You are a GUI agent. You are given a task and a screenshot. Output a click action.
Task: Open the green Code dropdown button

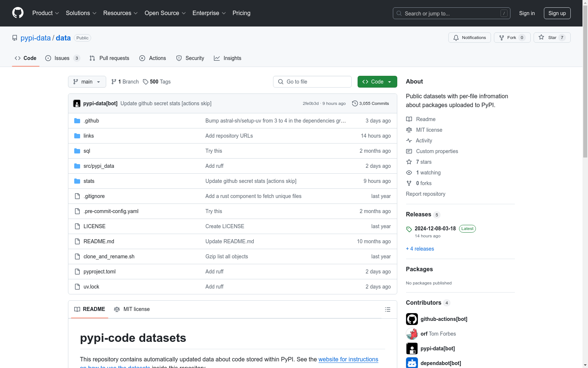click(377, 82)
